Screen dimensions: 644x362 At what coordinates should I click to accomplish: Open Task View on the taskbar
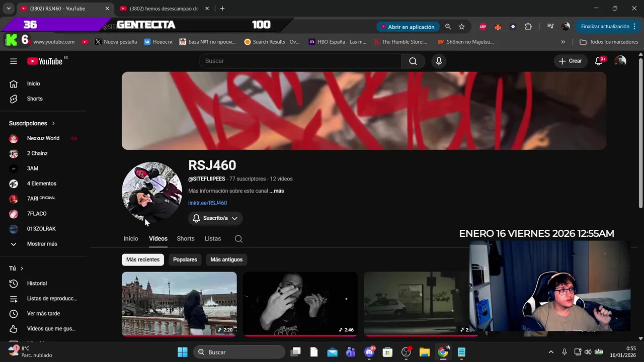[296, 352]
